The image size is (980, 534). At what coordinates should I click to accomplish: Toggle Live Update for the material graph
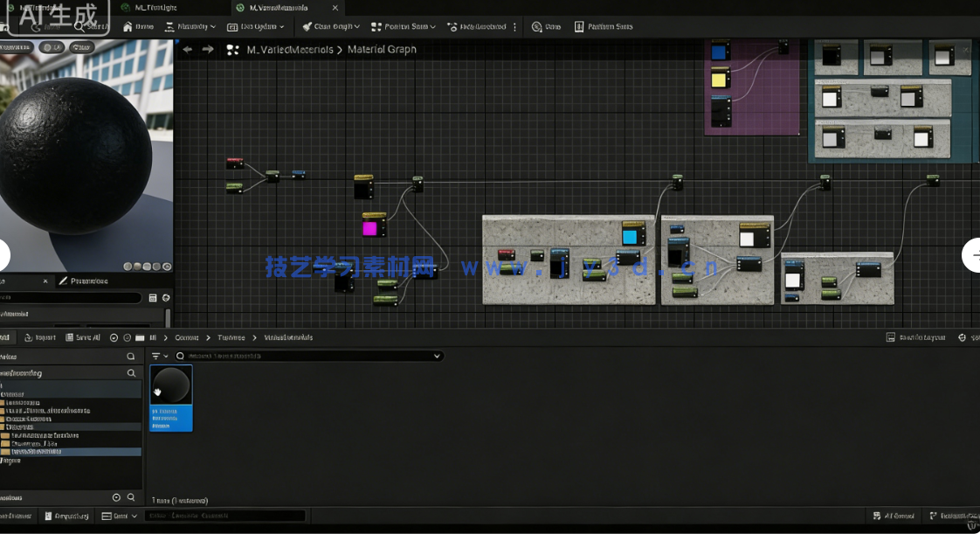pos(253,26)
